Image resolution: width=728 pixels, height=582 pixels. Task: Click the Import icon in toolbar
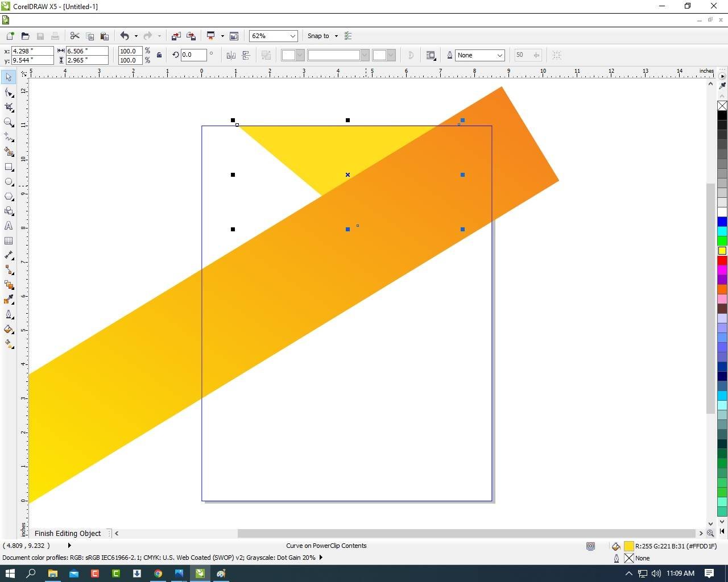tap(176, 36)
